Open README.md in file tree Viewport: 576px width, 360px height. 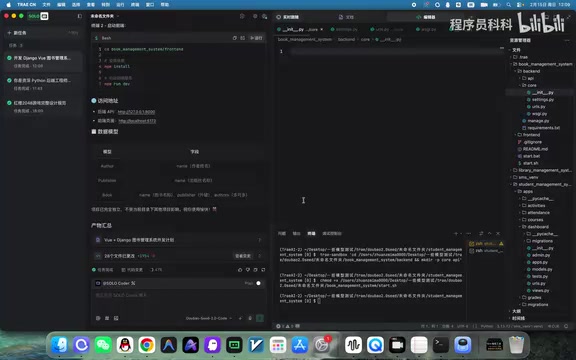click(x=533, y=149)
